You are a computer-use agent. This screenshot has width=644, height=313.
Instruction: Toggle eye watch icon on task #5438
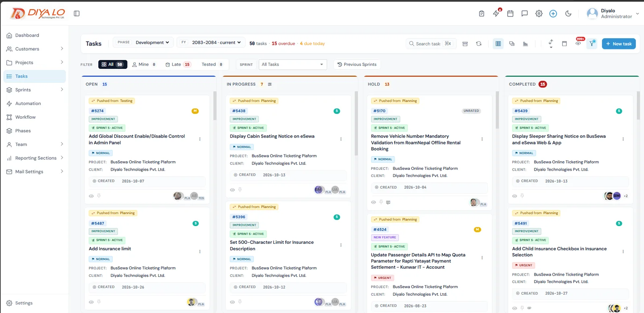pyautogui.click(x=232, y=190)
